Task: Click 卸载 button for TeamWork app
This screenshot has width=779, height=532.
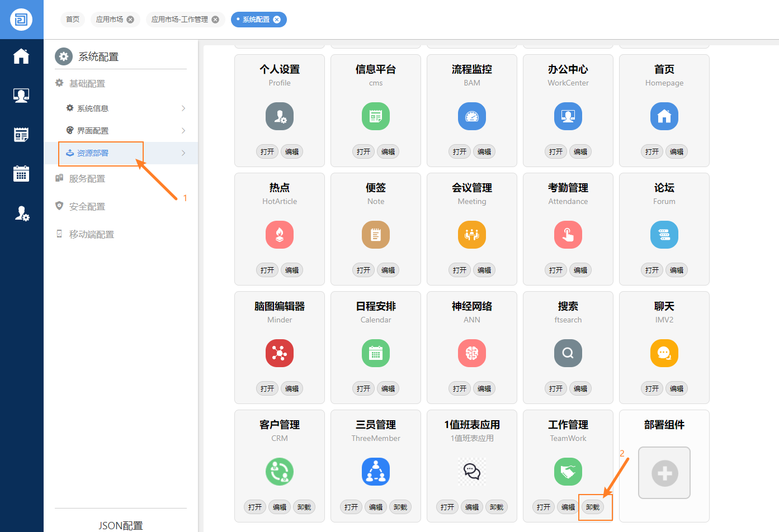Action: [x=593, y=507]
